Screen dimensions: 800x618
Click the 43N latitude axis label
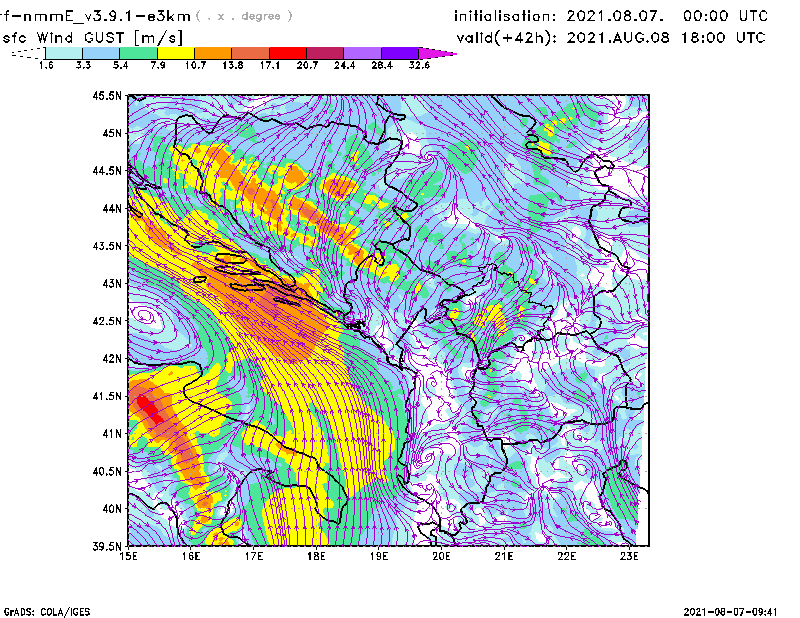tap(112, 283)
